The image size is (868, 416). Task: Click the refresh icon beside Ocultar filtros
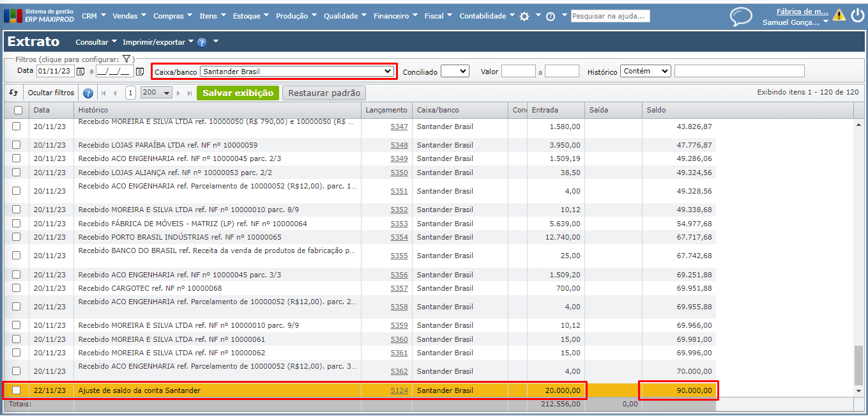pyautogui.click(x=13, y=93)
